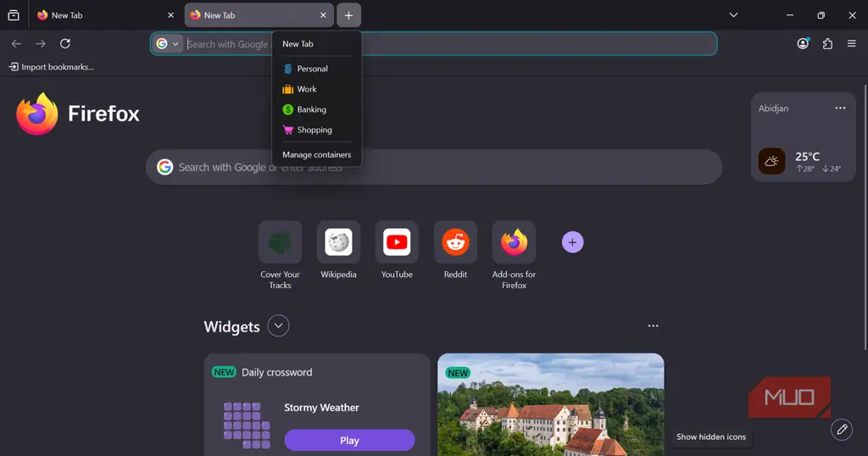Open the Wikipedia shortcut tile
This screenshot has width=868, height=456.
[338, 242]
